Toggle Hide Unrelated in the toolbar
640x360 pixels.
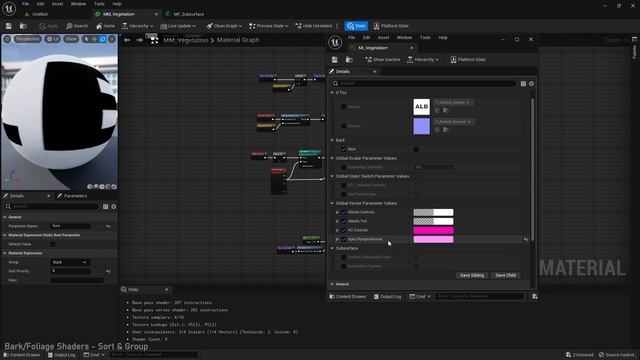tap(313, 26)
